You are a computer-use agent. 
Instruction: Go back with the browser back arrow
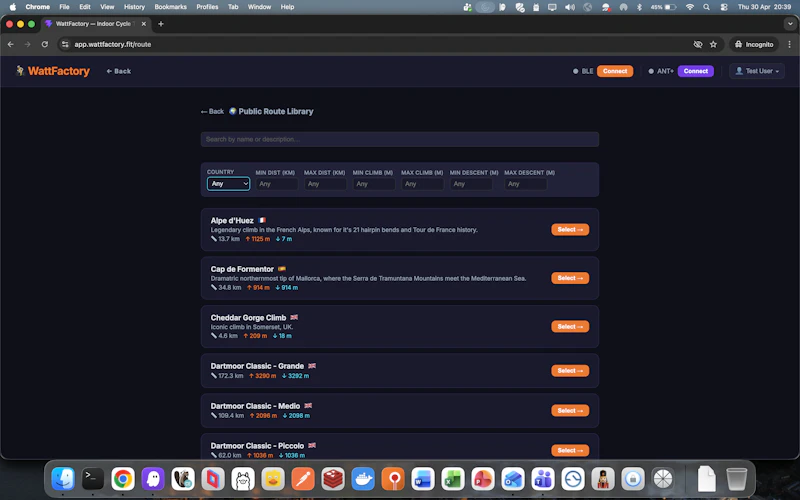coord(11,44)
